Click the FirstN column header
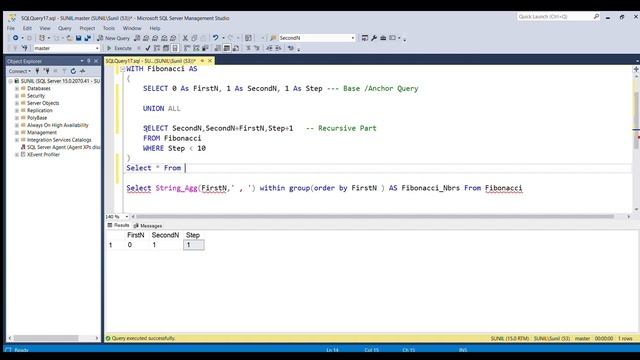The height and width of the screenshot is (360, 640). click(x=136, y=235)
